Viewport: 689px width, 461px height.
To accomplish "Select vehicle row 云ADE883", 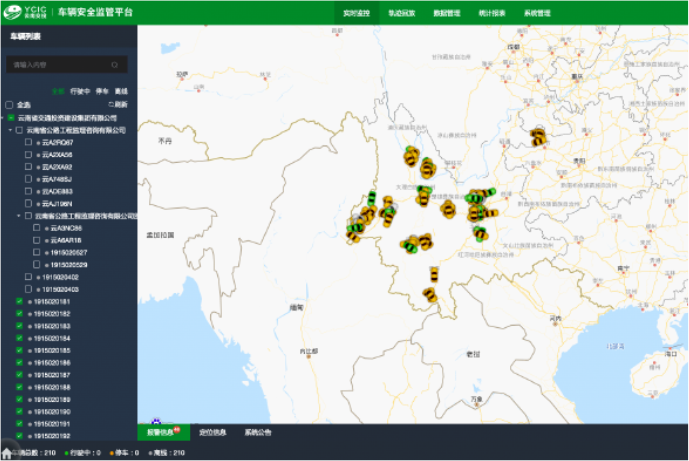I will coord(58,191).
